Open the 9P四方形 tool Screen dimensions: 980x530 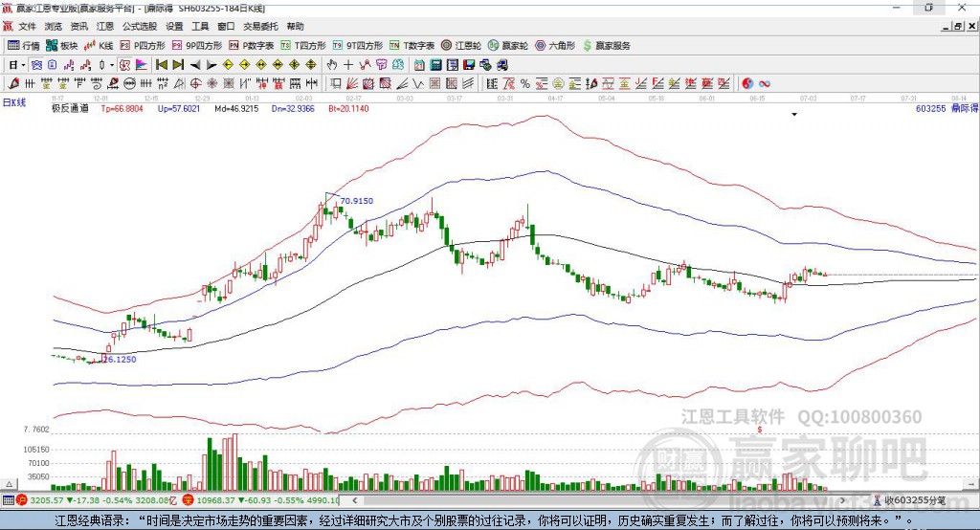click(197, 46)
